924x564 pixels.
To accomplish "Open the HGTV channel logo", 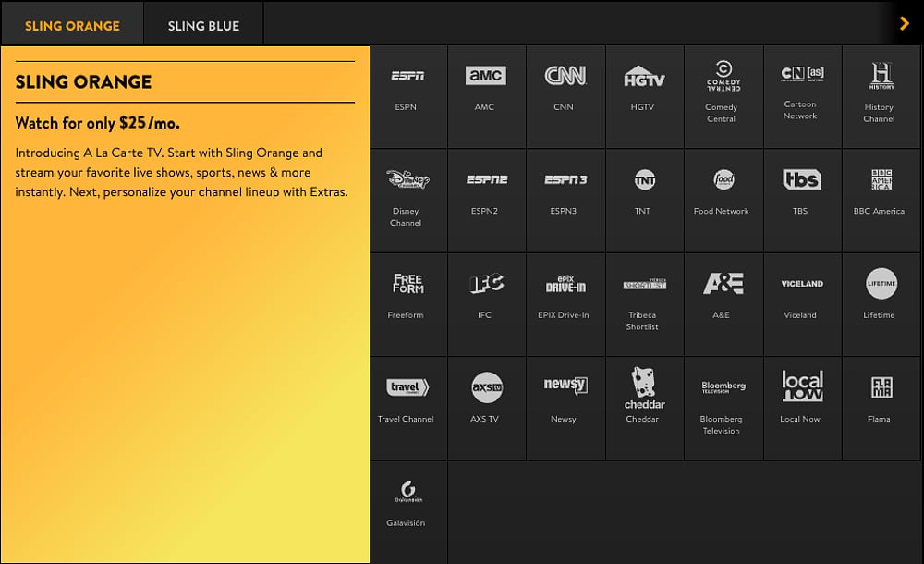I will 644,76.
